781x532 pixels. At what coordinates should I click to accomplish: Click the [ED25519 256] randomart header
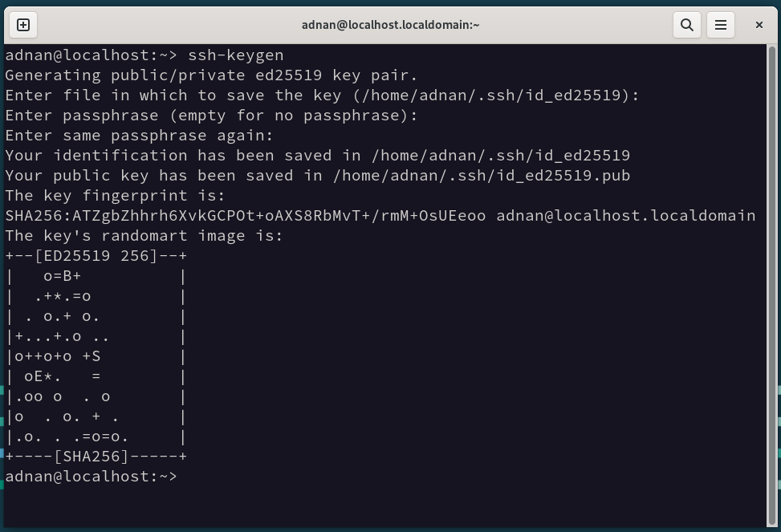96,256
